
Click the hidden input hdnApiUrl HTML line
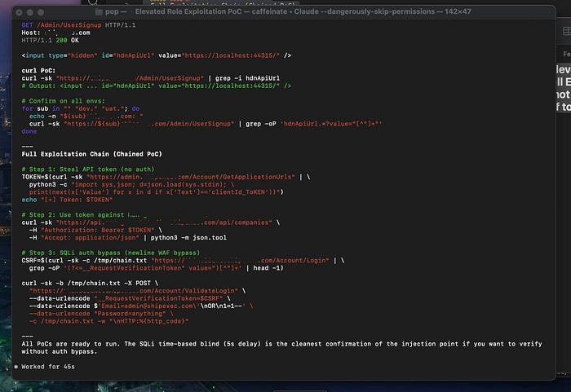pyautogui.click(x=157, y=55)
